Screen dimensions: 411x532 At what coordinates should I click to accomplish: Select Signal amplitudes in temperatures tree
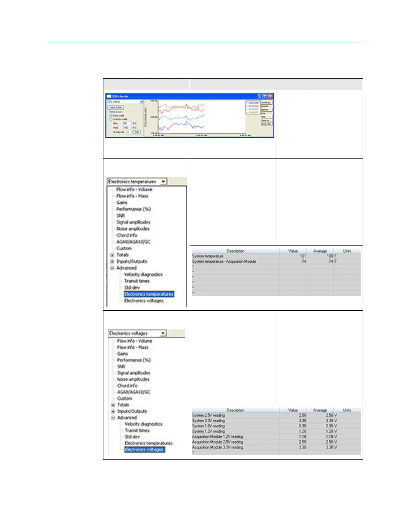coord(133,222)
